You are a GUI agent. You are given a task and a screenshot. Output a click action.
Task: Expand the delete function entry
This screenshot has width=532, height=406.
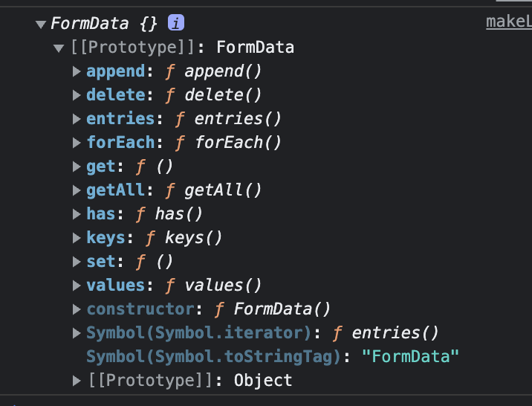[x=77, y=95]
